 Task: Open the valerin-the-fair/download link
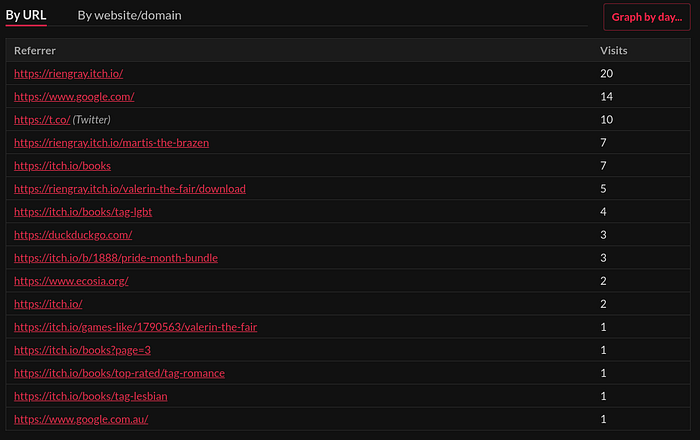pos(129,189)
